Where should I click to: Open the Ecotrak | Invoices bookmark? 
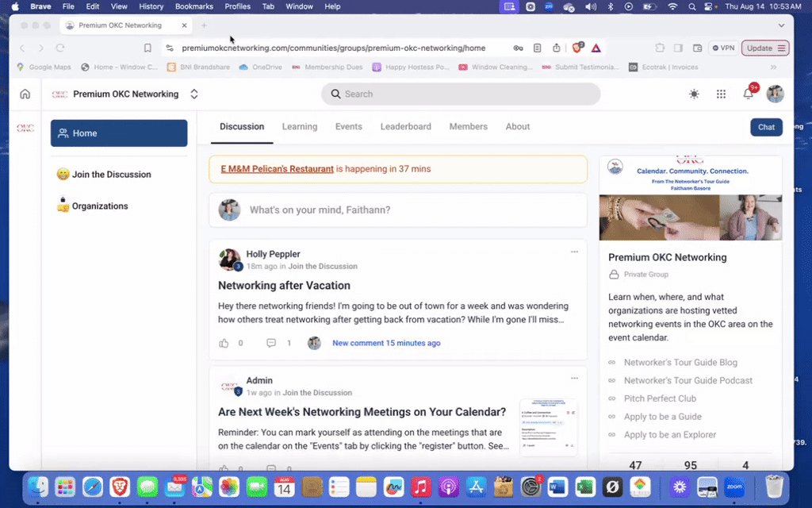click(664, 67)
